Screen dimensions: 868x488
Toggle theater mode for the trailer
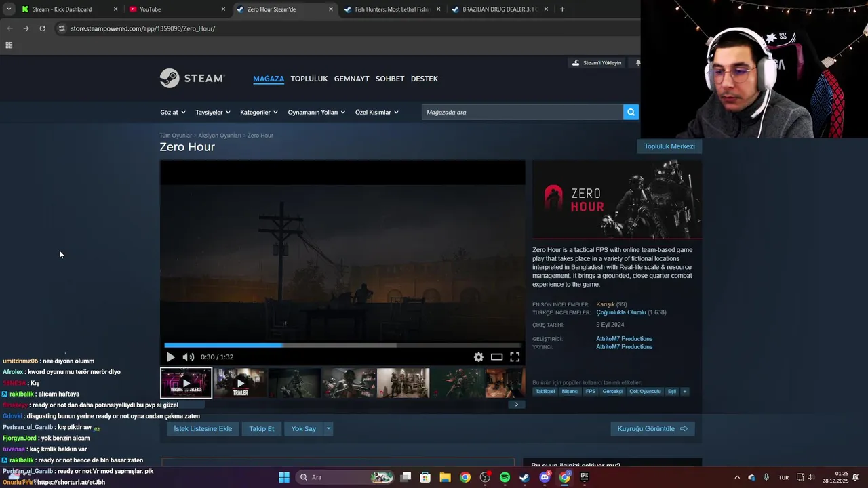click(497, 357)
